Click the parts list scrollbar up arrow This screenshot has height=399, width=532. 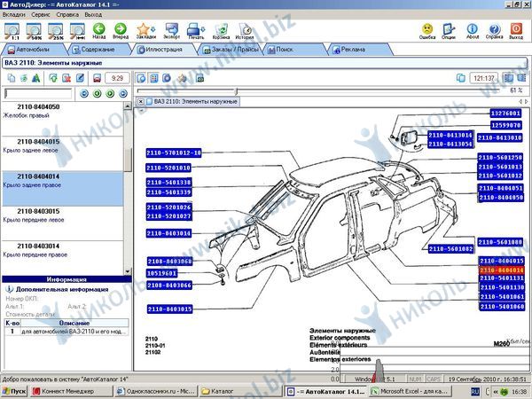click(128, 106)
